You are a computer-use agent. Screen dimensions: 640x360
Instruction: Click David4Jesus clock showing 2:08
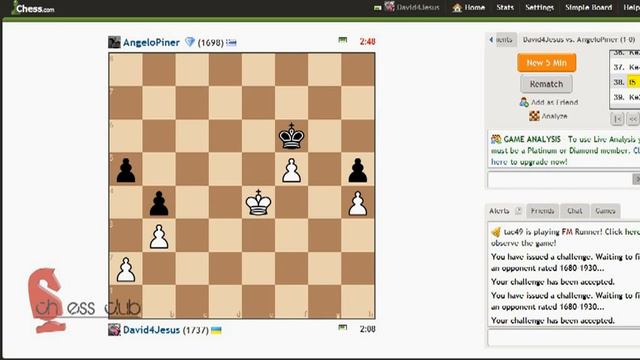pos(367,329)
